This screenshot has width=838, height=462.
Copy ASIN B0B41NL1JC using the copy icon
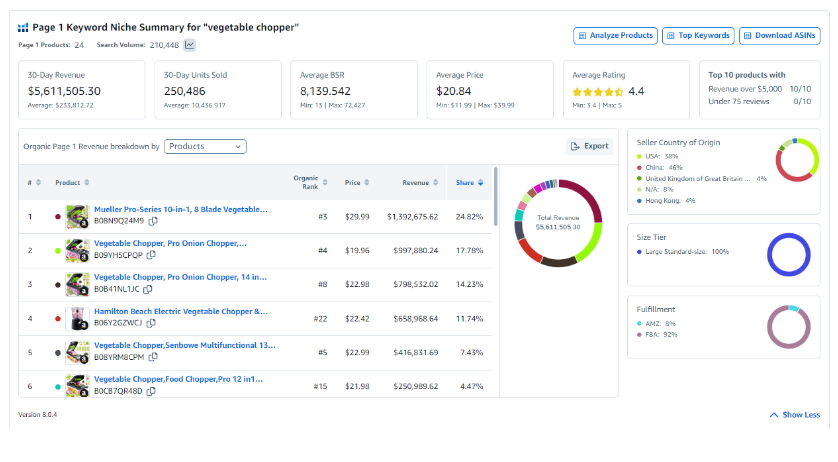tap(148, 289)
